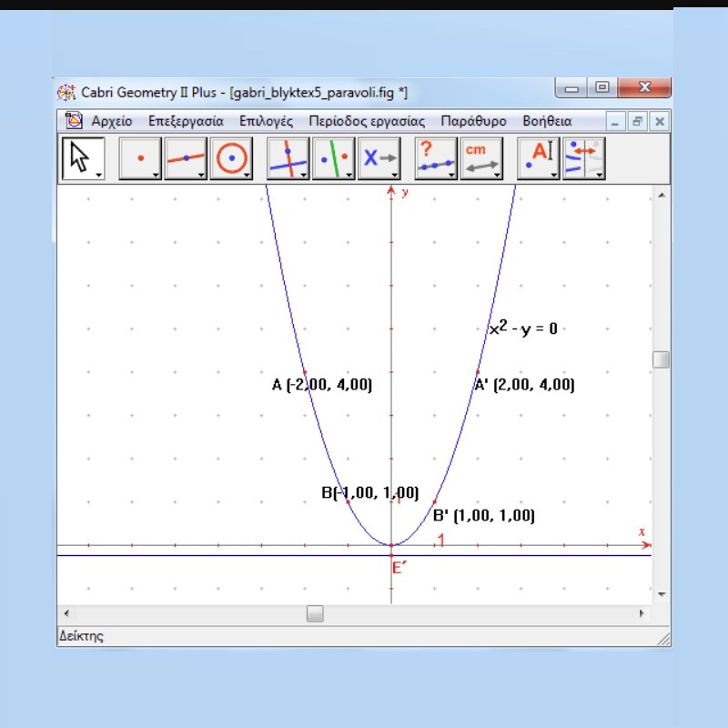
Task: Select the Attributes hide/show tool
Action: click(584, 157)
